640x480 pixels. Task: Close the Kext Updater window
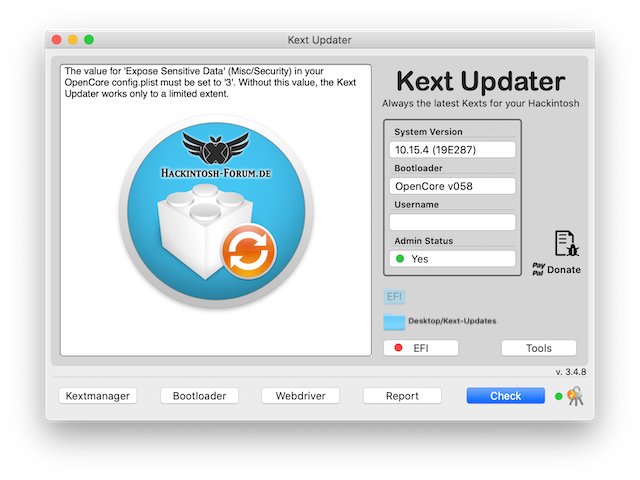coord(57,40)
